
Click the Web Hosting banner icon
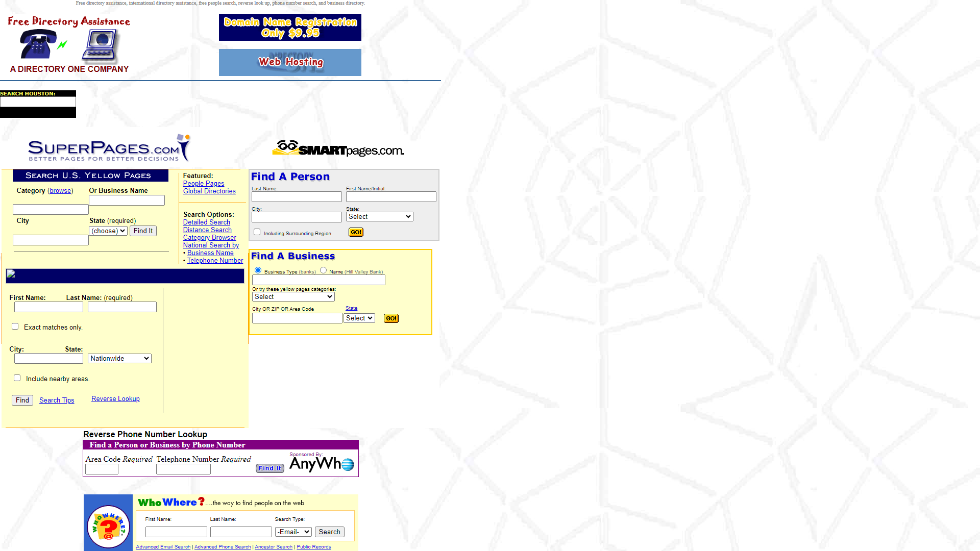point(291,61)
